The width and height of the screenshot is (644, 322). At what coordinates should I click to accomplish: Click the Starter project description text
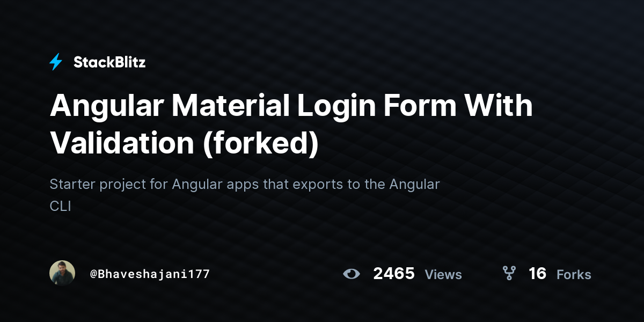(245, 195)
